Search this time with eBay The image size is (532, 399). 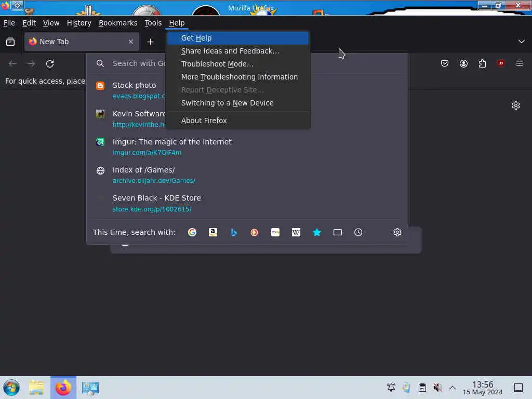point(275,232)
